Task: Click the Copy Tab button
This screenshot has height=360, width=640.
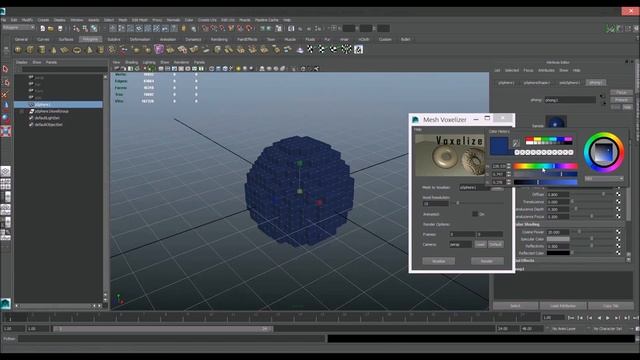Action: click(x=611, y=306)
